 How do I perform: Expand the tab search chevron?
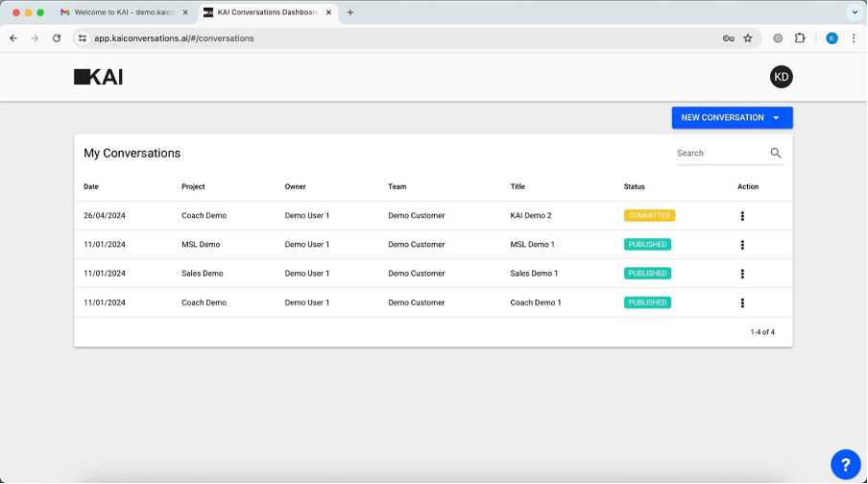click(855, 12)
